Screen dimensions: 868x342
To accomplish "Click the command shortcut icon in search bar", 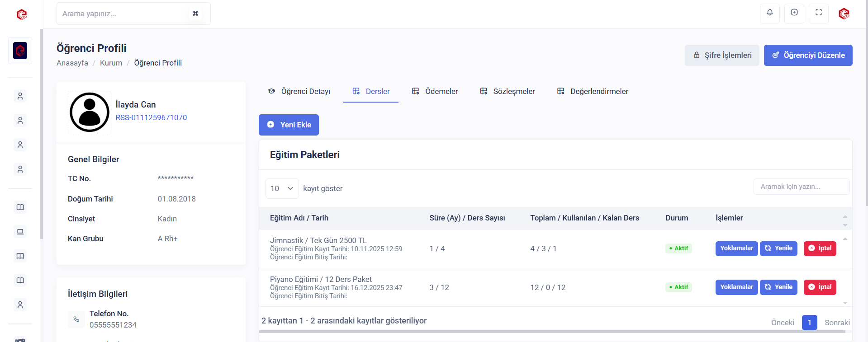I will (x=195, y=14).
